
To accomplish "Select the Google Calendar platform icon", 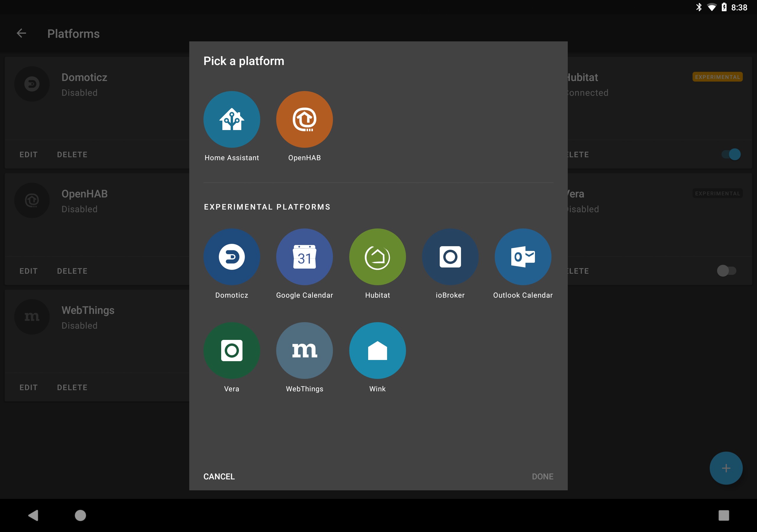I will (x=304, y=257).
